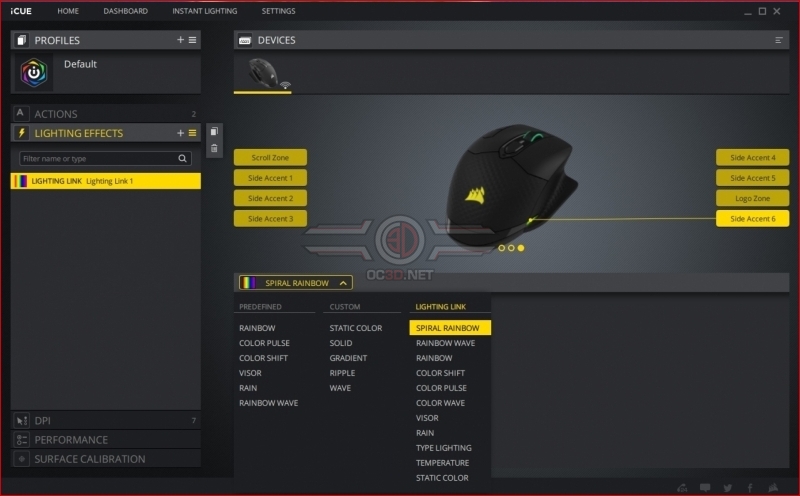Screen dimensions: 800x496
Task: Expand the Surface Calibration section
Action: coord(106,459)
